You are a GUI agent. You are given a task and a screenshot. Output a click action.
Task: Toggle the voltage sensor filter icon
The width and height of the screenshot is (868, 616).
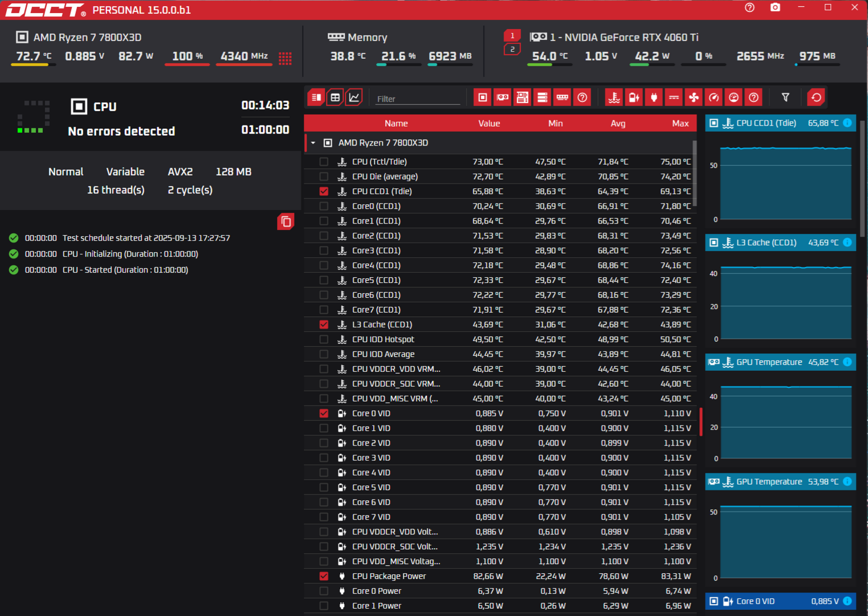point(634,98)
